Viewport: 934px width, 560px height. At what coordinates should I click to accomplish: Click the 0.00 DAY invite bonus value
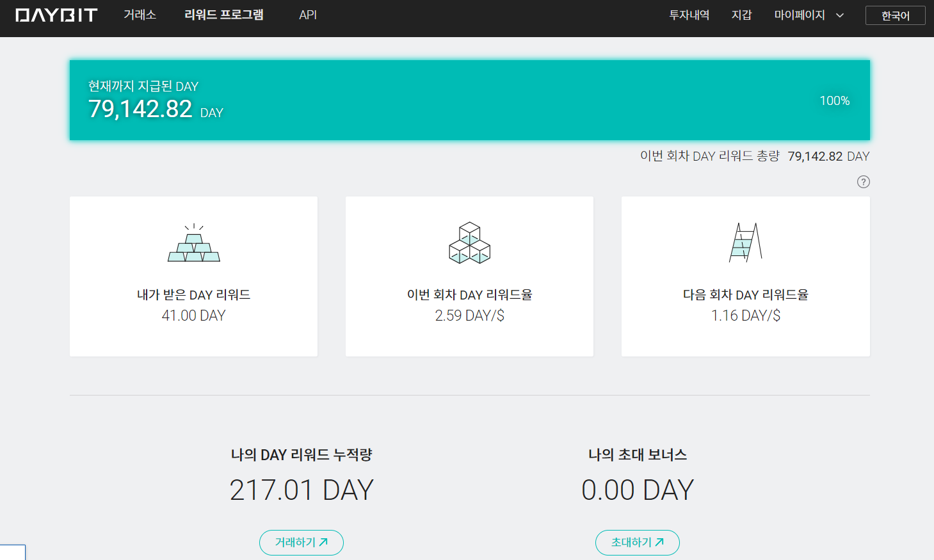638,490
